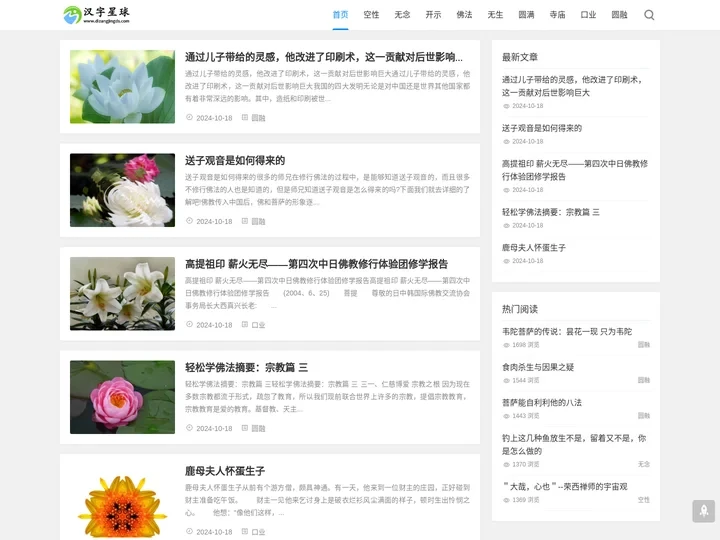Click the back-to-top rocket button

tap(703, 511)
